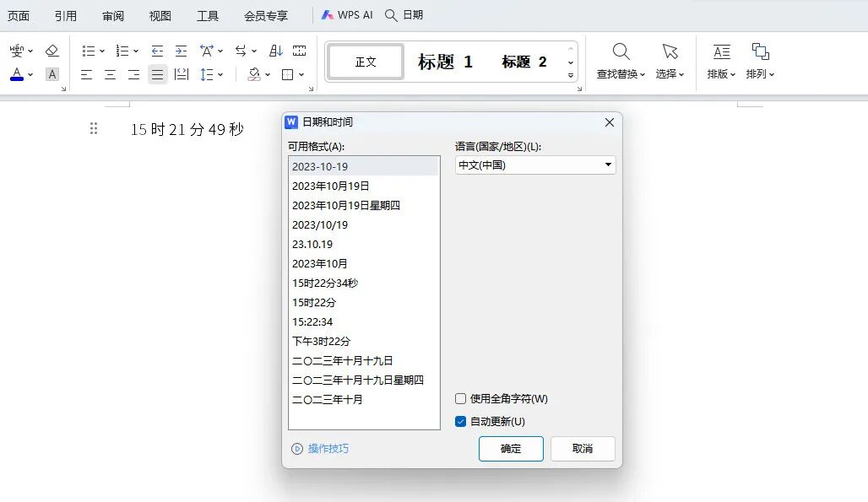Click the decrease indent icon
Image resolution: width=868 pixels, height=502 pixels.
157,51
